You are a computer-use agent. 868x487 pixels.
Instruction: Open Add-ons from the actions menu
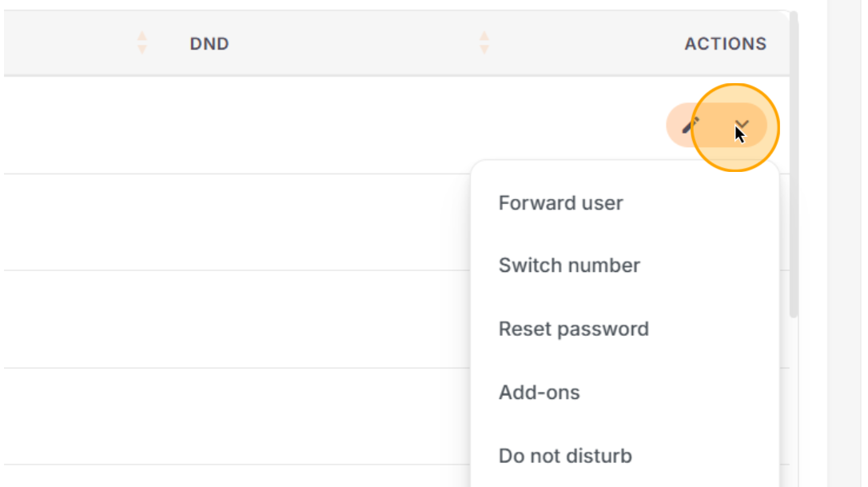[540, 393]
